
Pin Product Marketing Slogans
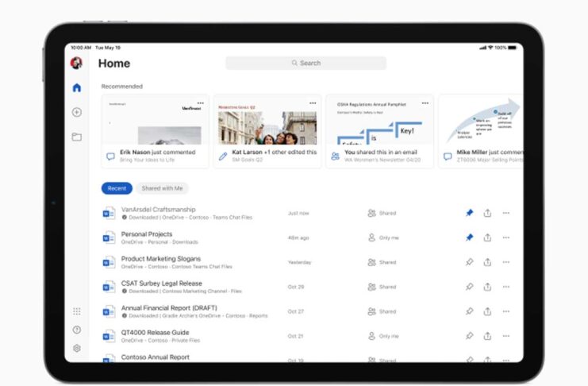click(x=470, y=262)
